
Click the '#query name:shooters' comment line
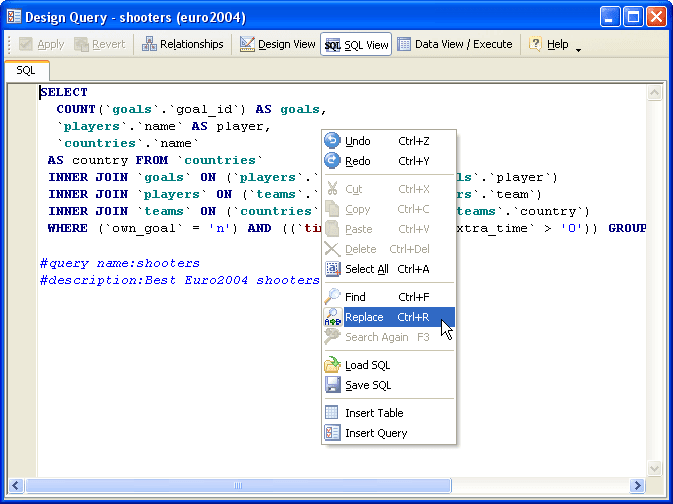pyautogui.click(x=120, y=263)
